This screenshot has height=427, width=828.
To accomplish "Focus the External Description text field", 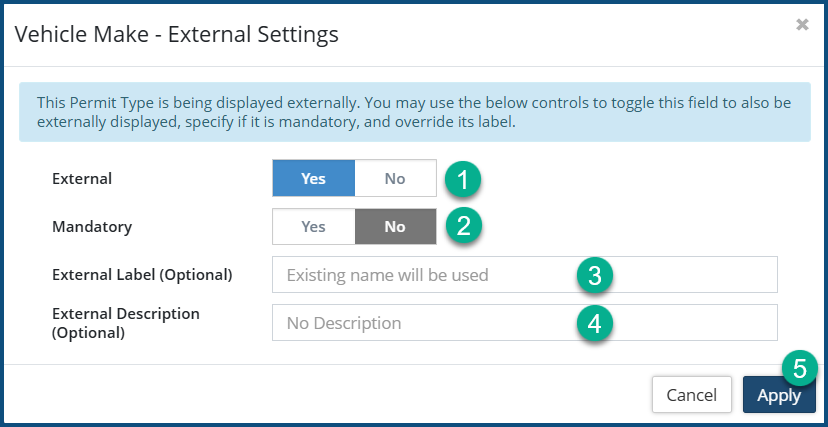I will click(x=420, y=323).
